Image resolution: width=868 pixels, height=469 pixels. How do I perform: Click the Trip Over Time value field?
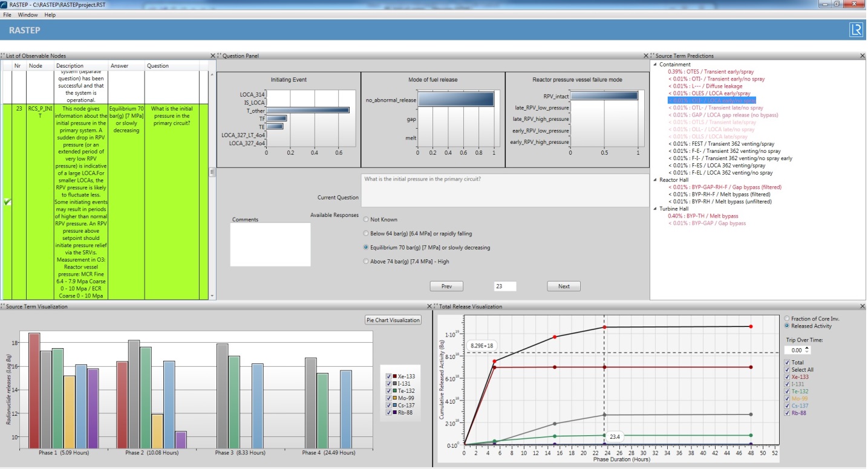pyautogui.click(x=795, y=350)
